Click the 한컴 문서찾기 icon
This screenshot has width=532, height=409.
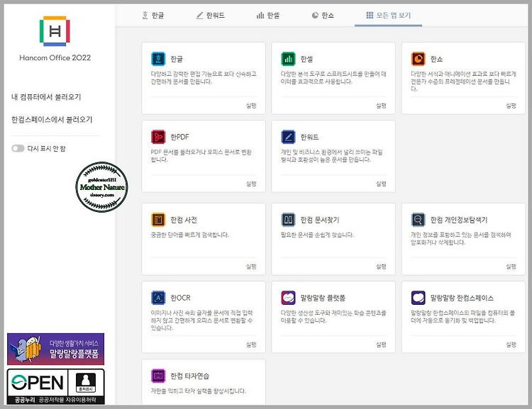[288, 220]
